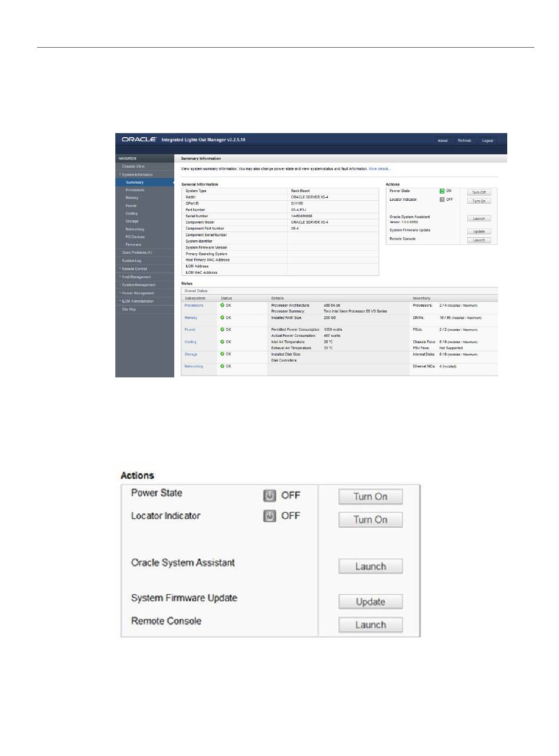Viewport: 559px width, 756px height.
Task: Expand the Power Management navigation group
Action: [x=120, y=293]
